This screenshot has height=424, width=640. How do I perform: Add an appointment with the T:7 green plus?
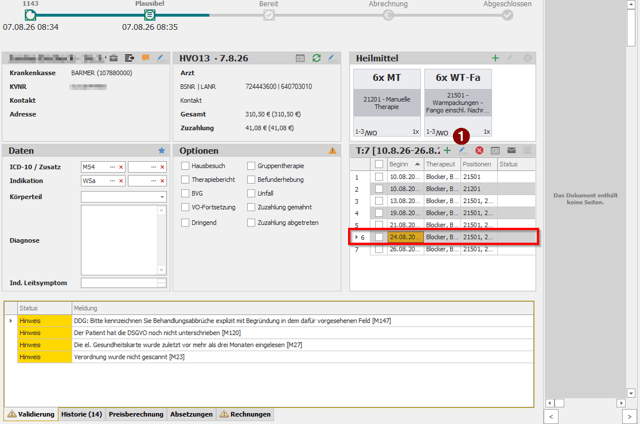tap(447, 151)
